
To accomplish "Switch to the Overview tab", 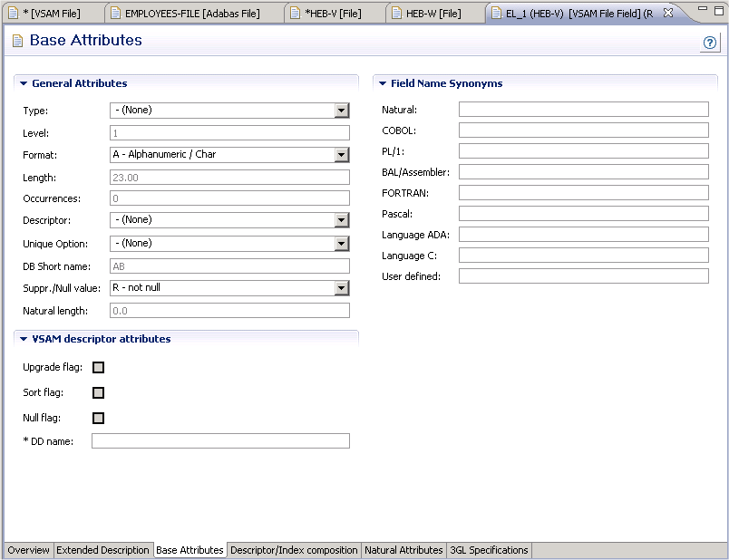I will point(27,550).
